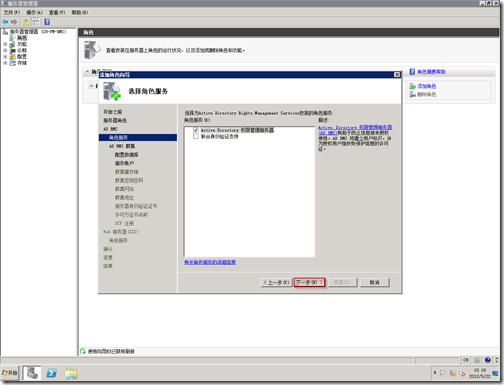Click the Show desktop button beside the clock

pos(495,373)
